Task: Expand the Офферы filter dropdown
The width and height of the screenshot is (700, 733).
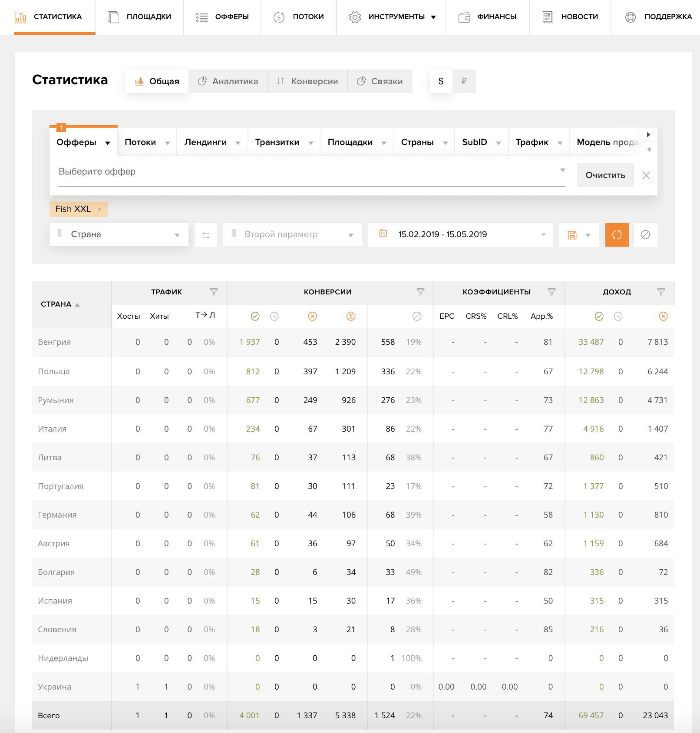Action: pos(83,142)
